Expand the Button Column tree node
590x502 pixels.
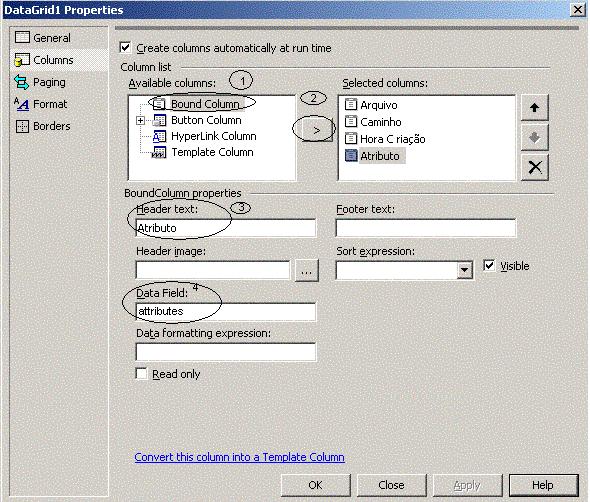pos(140,120)
